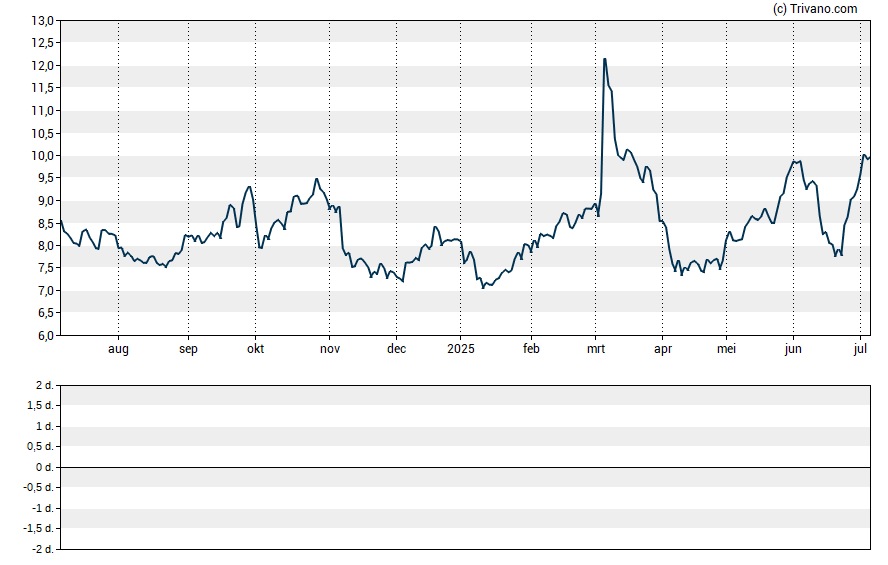Click the 8,5 price axis value
Screen dimensions: 888x565
pos(46,224)
